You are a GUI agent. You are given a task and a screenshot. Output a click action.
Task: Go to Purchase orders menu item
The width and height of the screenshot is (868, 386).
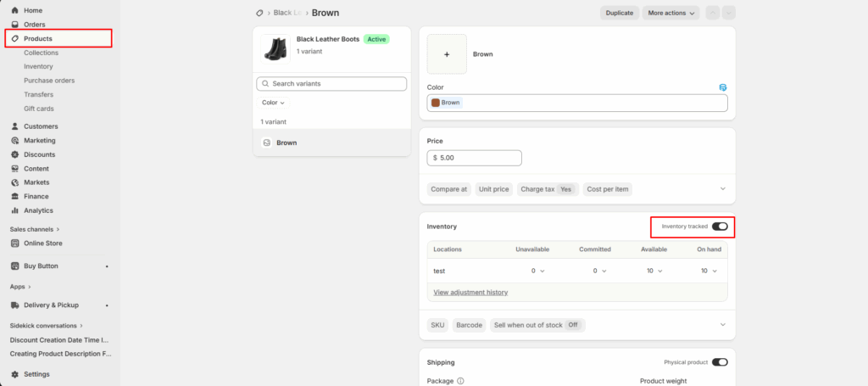(x=49, y=81)
